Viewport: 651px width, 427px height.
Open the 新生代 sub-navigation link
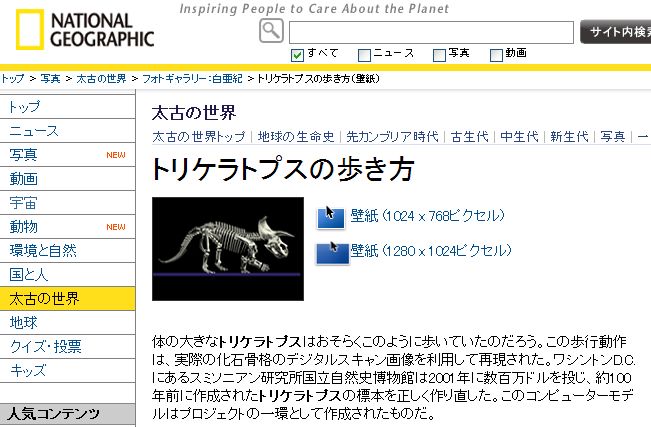pyautogui.click(x=569, y=137)
